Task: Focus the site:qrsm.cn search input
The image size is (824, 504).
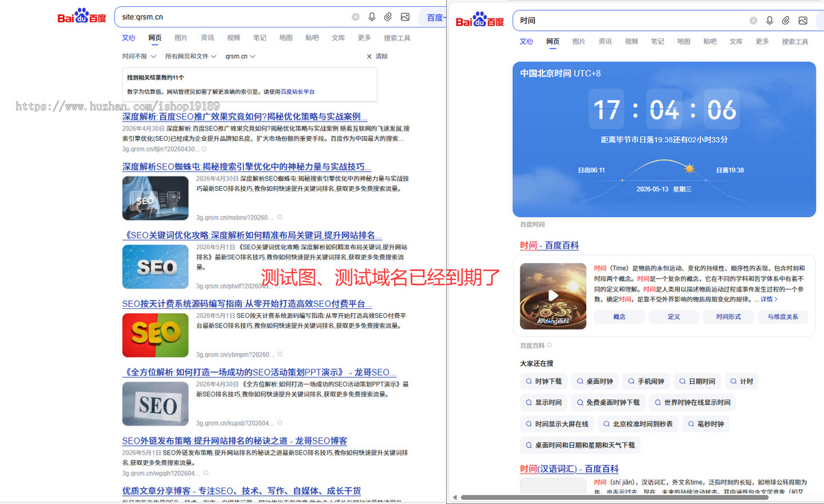Action: tap(233, 16)
